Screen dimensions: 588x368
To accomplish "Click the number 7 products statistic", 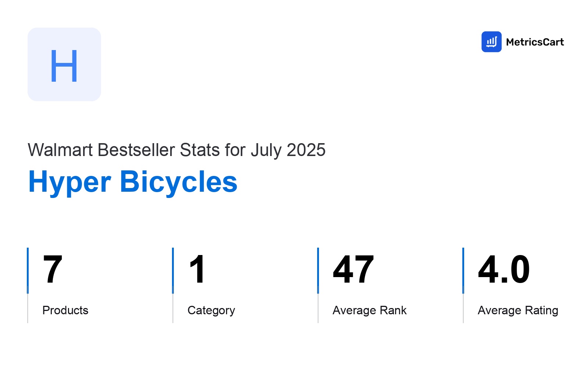I will coord(53,270).
